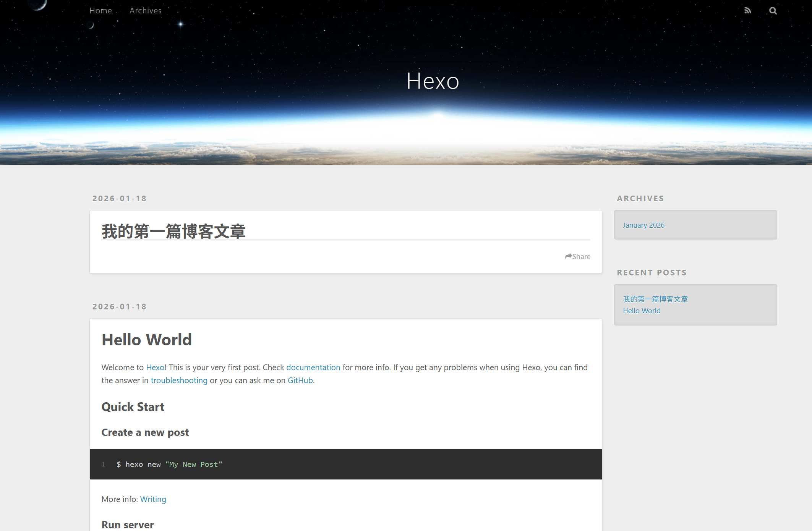The height and width of the screenshot is (531, 812).
Task: Open January 2026 archive link
Action: (643, 225)
